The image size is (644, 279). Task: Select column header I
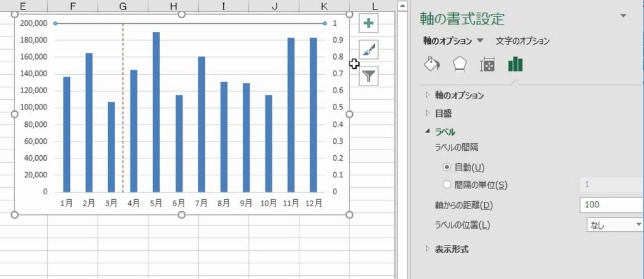[223, 6]
